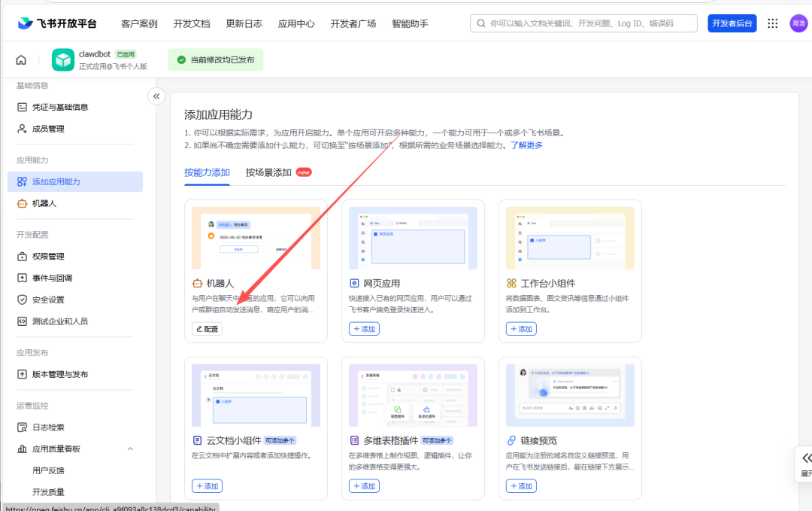The width and height of the screenshot is (812, 511).
Task: Open the 了解更多 link
Action: click(526, 145)
